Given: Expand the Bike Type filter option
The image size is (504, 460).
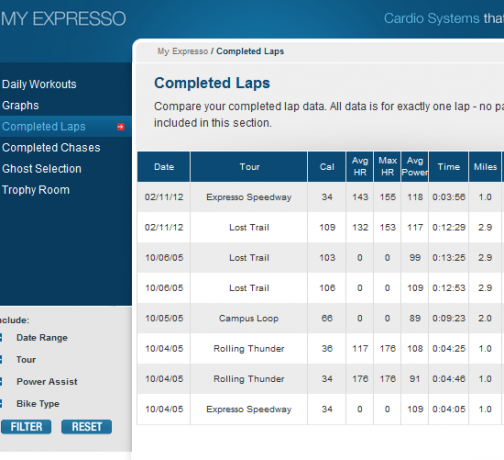Looking at the screenshot, I should [1, 404].
